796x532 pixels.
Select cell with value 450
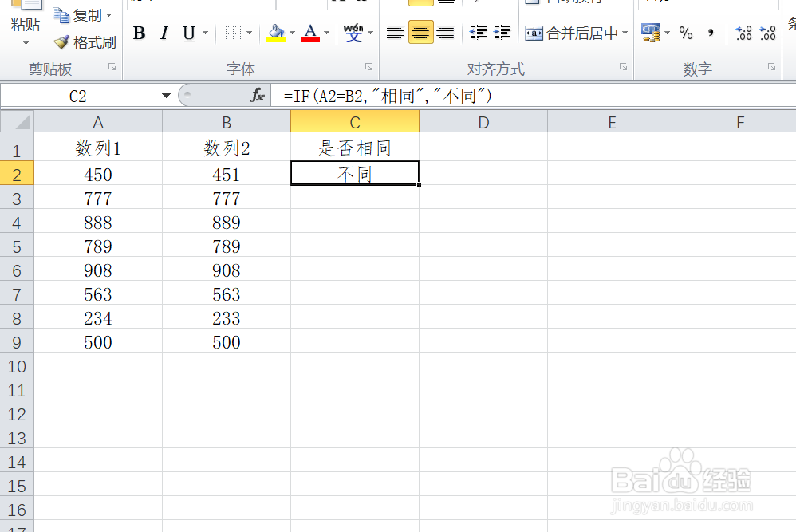98,174
